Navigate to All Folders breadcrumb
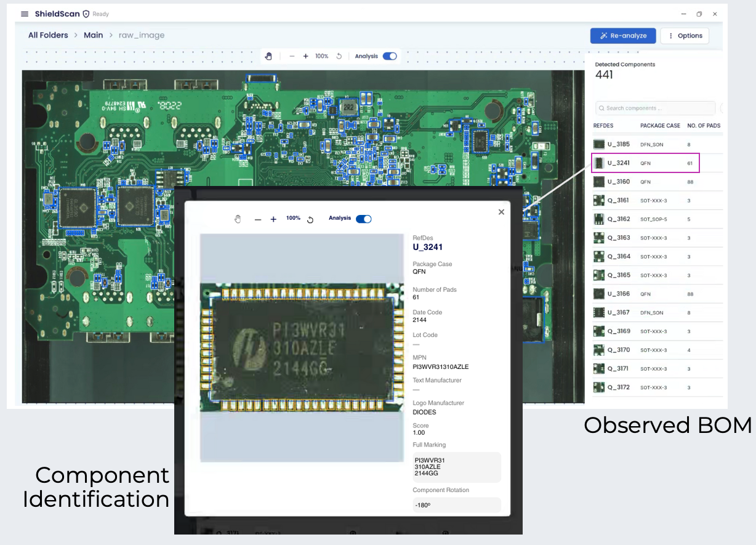Image resolution: width=756 pixels, height=545 pixels. 48,35
